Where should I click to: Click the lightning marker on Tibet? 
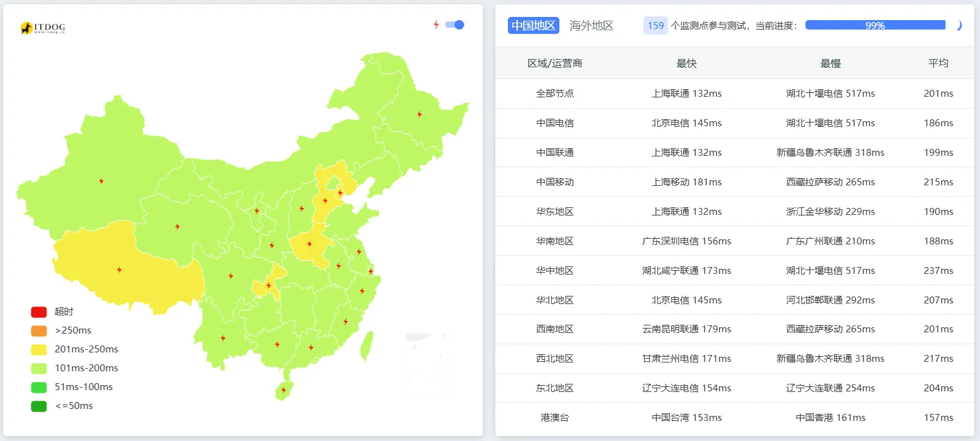(x=121, y=269)
